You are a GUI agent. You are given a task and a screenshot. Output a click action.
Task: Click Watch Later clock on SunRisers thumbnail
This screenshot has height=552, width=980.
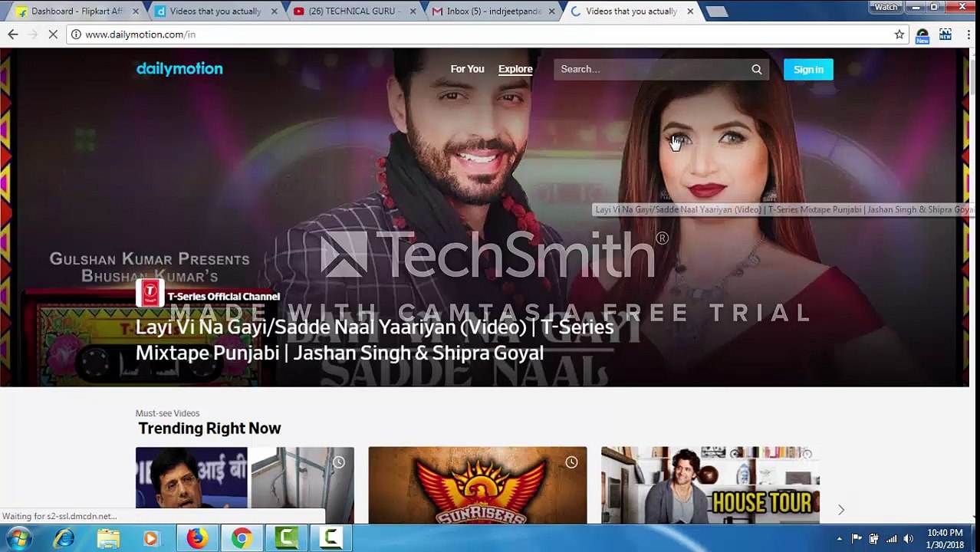click(571, 462)
